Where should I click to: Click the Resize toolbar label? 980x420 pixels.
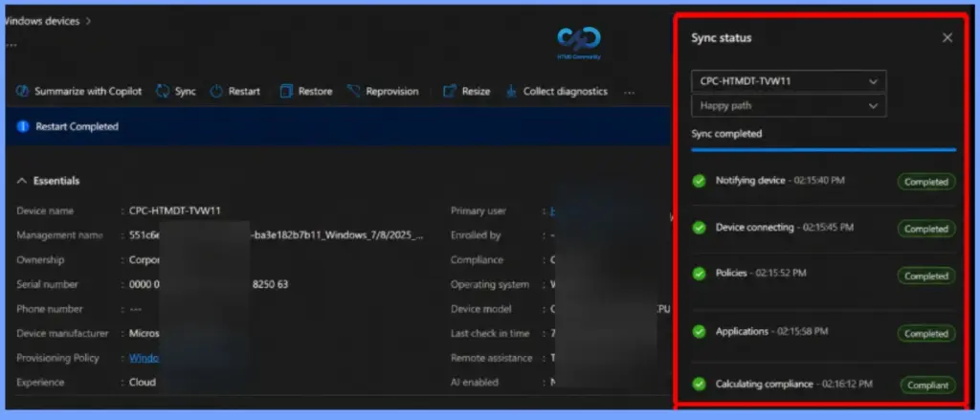coord(476,91)
